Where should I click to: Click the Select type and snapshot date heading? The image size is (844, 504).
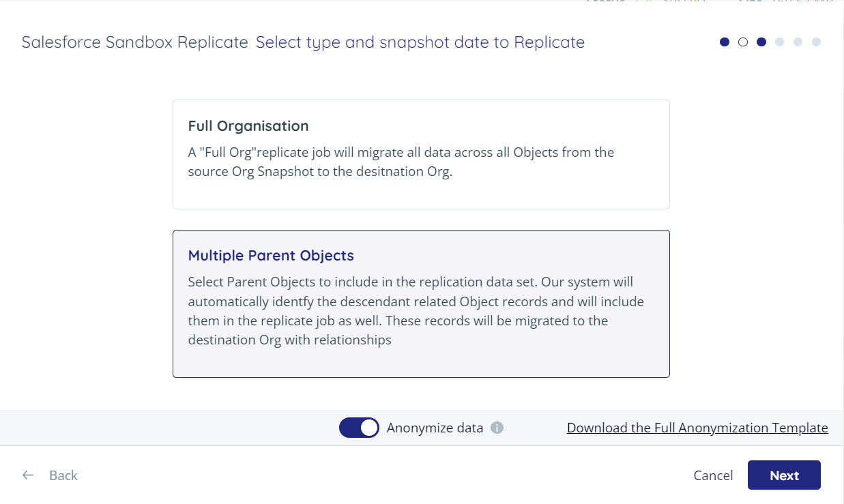point(420,42)
